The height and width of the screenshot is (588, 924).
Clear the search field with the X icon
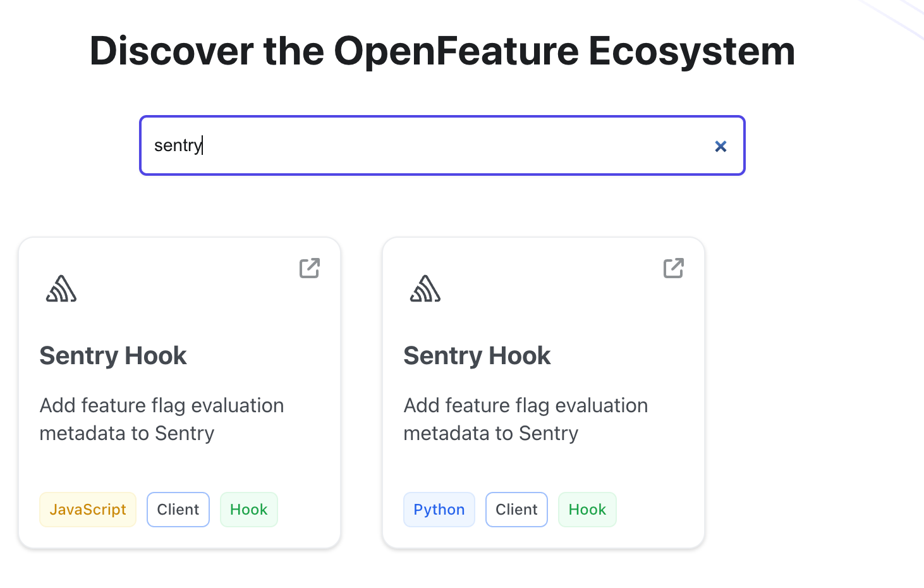pyautogui.click(x=720, y=146)
